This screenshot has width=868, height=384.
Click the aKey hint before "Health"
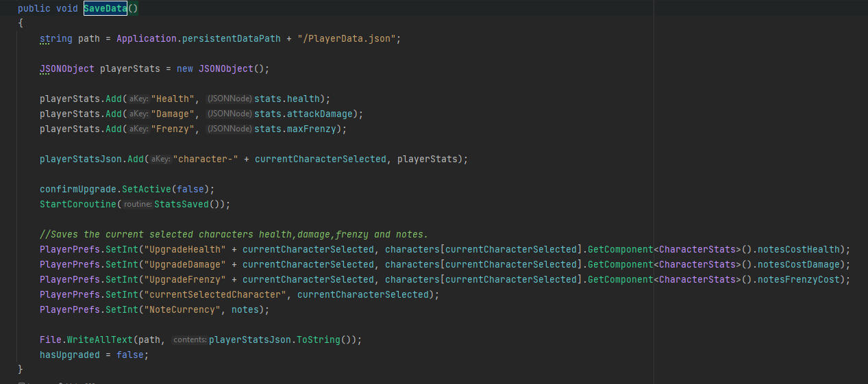[138, 99]
